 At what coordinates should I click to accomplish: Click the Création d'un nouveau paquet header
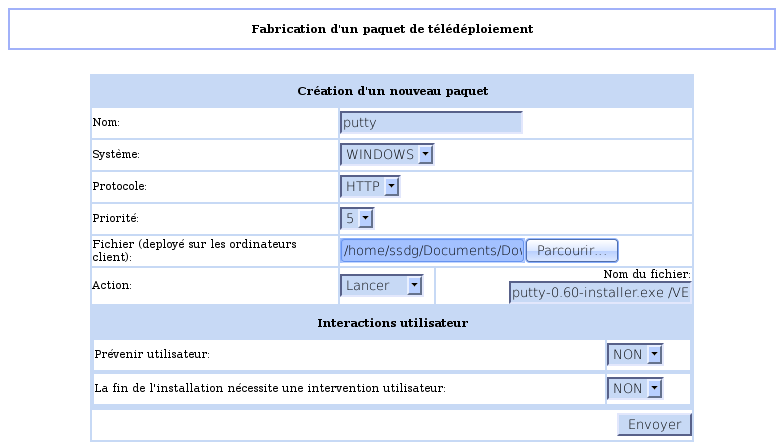tap(392, 91)
